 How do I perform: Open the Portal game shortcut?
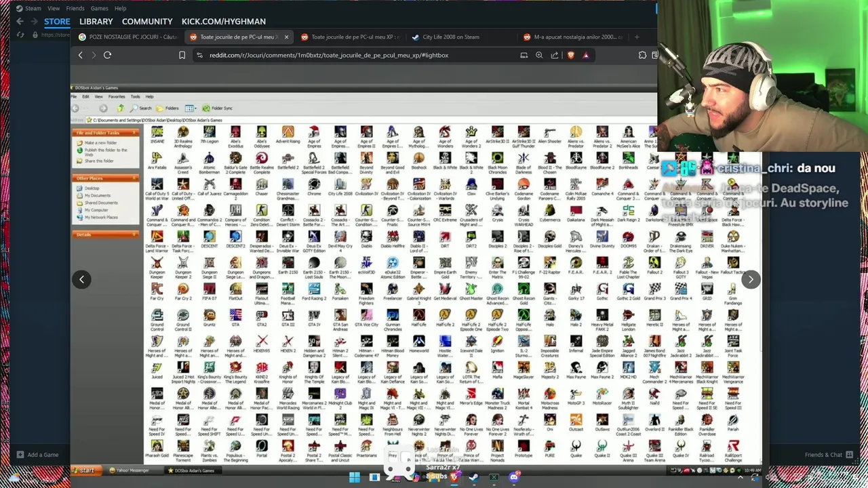[262, 450]
